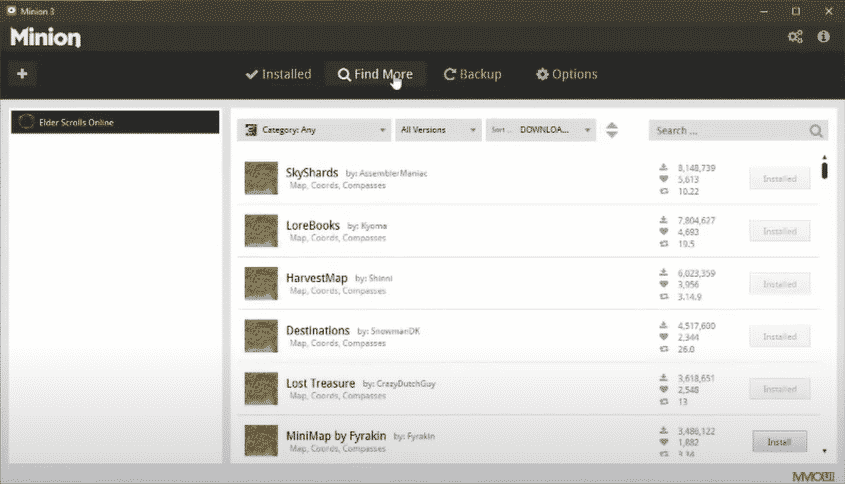Click the Installed button for Lost Treasure

[779, 389]
